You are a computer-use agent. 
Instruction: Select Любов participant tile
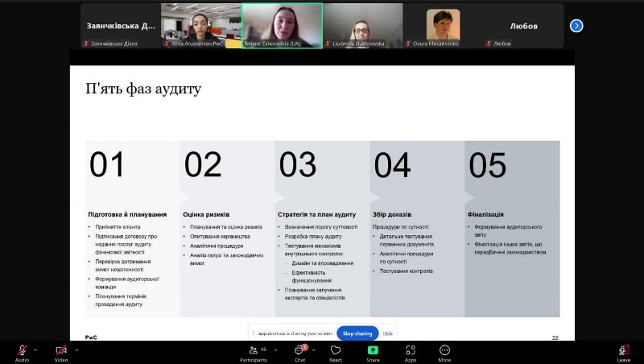(524, 26)
